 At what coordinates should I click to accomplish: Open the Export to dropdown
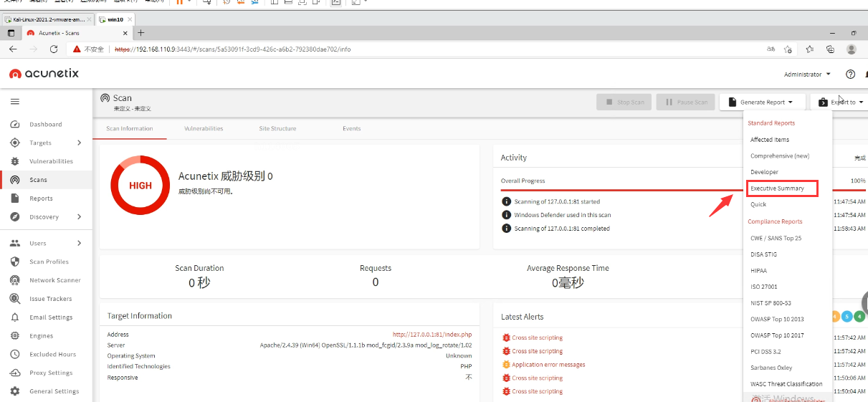840,102
